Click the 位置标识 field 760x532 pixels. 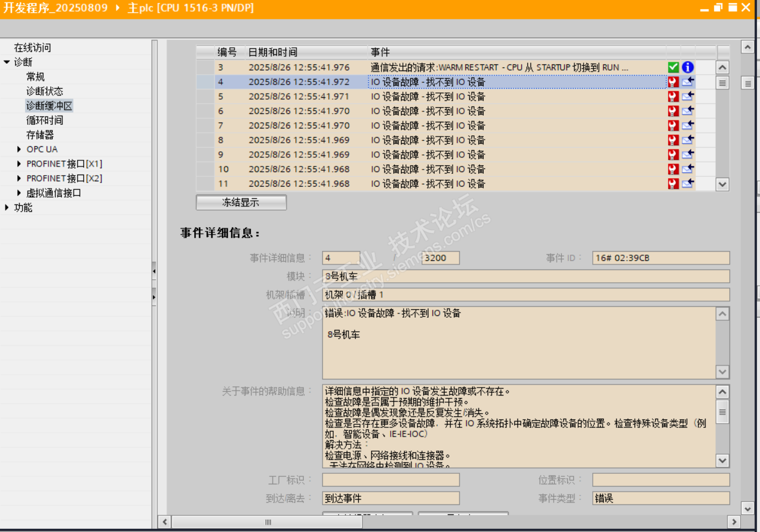pyautogui.click(x=661, y=480)
